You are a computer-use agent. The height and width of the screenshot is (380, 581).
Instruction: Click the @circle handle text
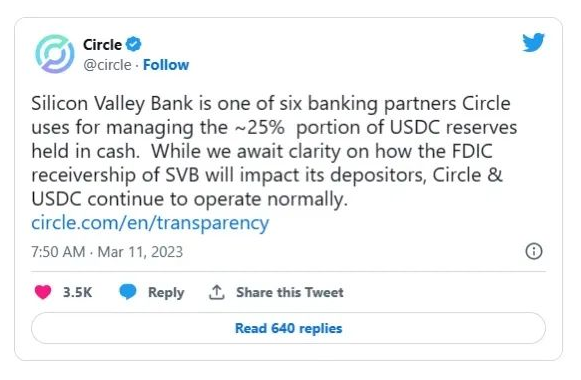tap(107, 65)
